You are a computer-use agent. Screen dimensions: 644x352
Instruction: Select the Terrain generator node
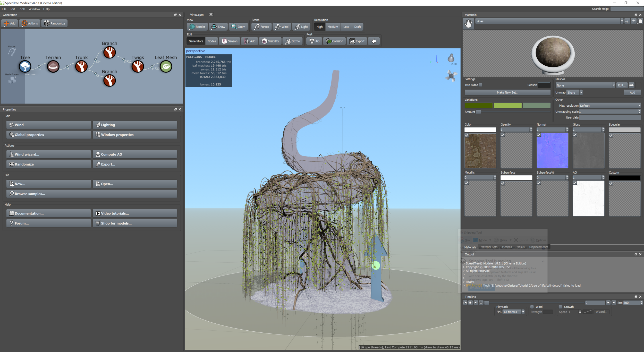(x=53, y=67)
